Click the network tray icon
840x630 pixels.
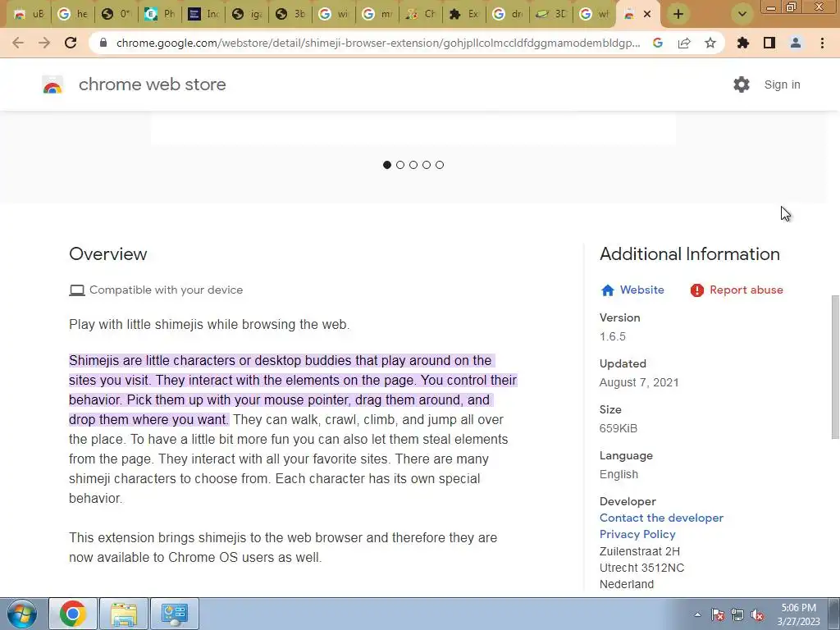(737, 614)
